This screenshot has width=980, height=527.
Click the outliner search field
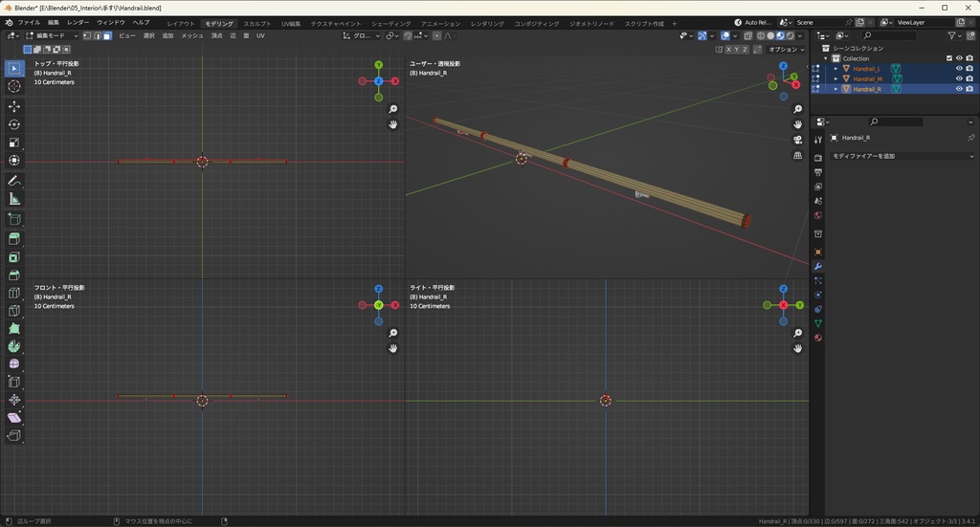pos(890,35)
